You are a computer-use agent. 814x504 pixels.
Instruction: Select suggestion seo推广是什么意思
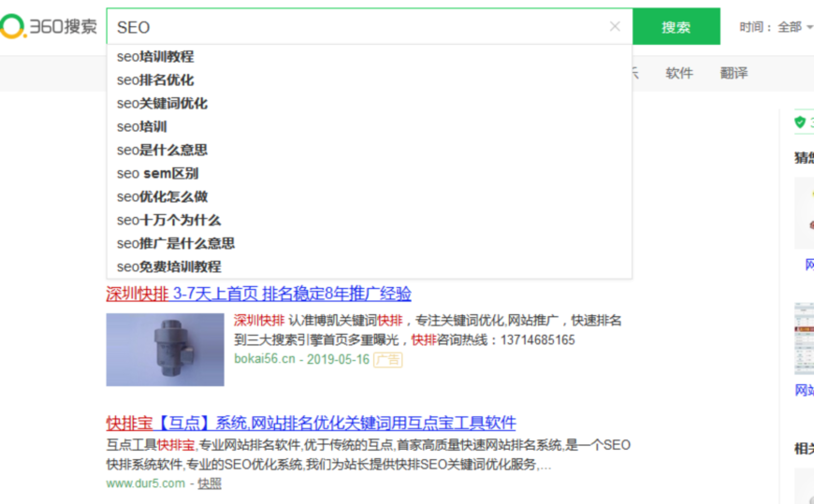[369, 243]
